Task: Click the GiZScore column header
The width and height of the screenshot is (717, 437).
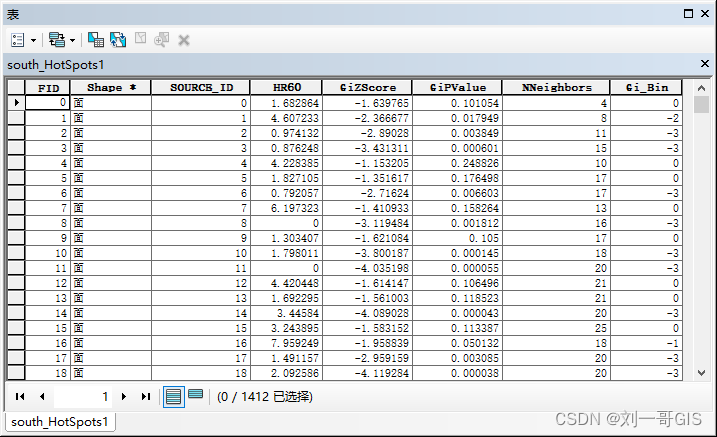Action: 367,88
